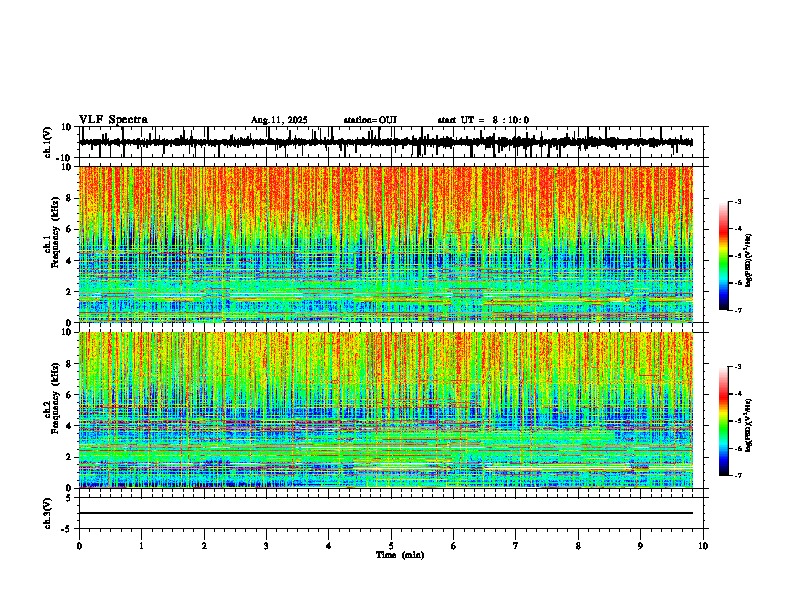Click the ch.1 frequency axis tick "4"
This screenshot has width=792, height=612.
point(70,261)
